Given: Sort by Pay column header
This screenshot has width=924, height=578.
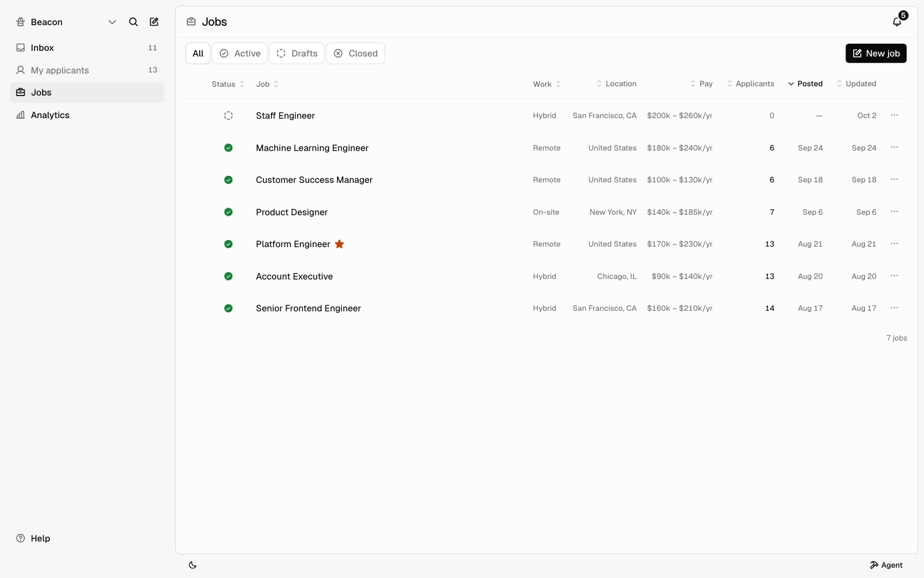Looking at the screenshot, I should (x=701, y=84).
